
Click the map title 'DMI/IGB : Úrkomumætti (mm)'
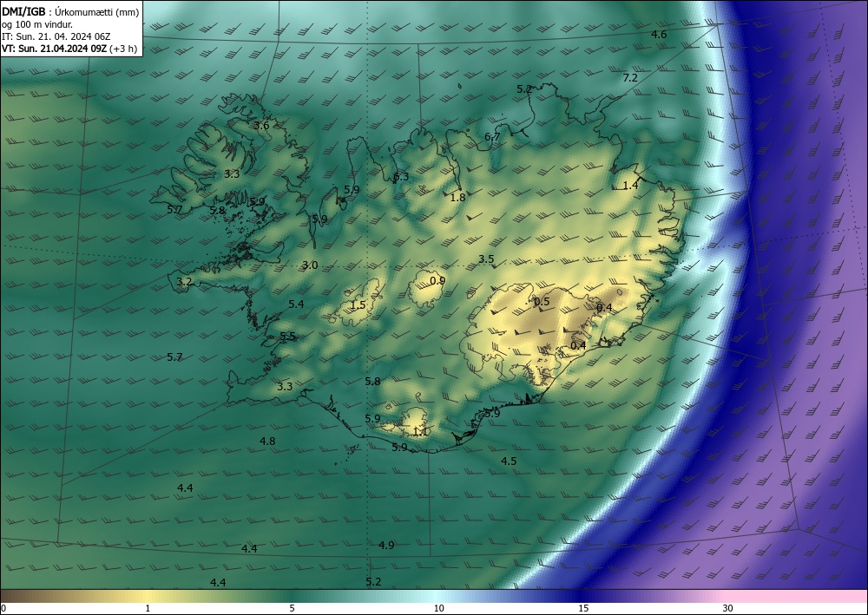coord(70,11)
